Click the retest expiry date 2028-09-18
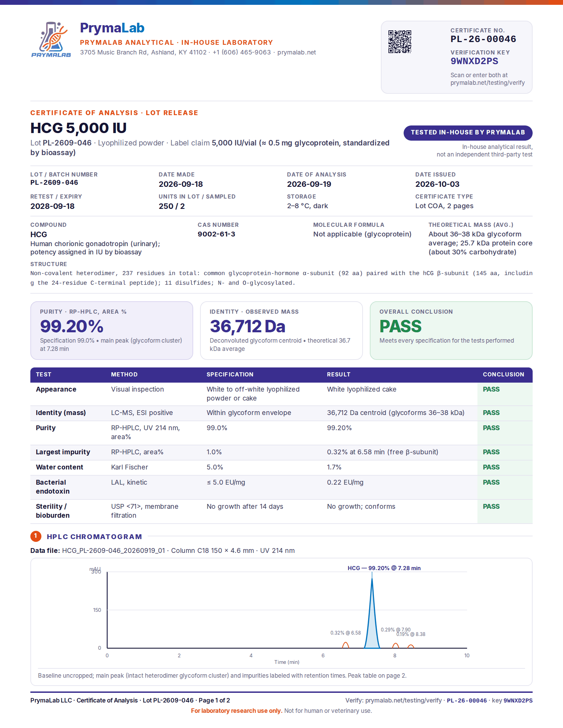Image resolution: width=563 pixels, height=728 pixels. pyautogui.click(x=52, y=206)
